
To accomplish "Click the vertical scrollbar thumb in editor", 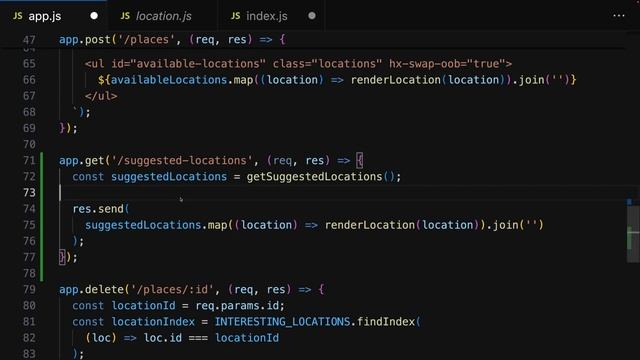I will pyautogui.click(x=633, y=234).
